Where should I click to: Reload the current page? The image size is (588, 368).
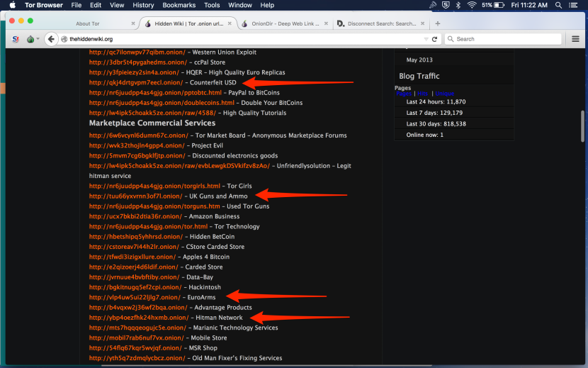[x=435, y=39]
